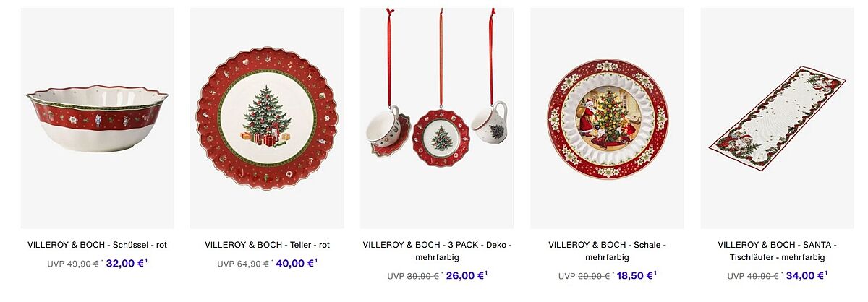
Task: Click 'VILLEROY & BOCH - Schale - mehrfarbig' title
Action: pyautogui.click(x=607, y=251)
